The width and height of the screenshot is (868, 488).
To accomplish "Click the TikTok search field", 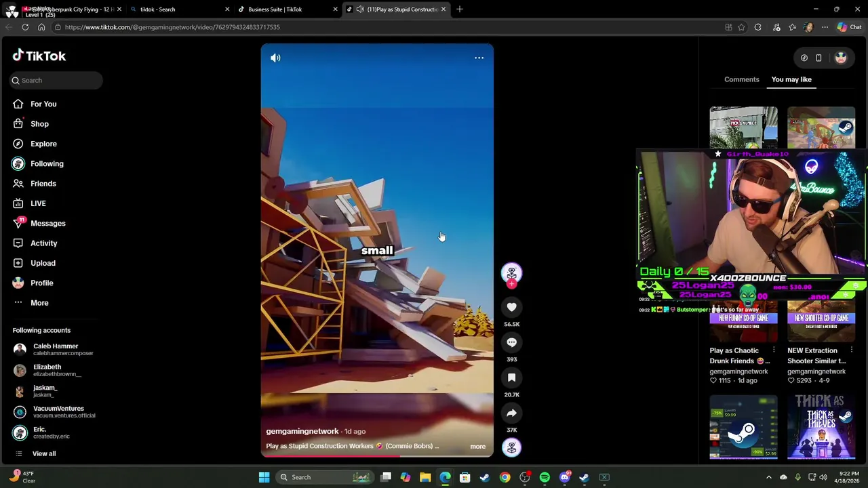I will coord(56,80).
